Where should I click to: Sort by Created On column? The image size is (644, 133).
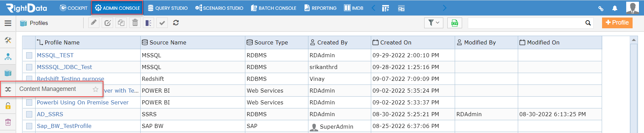(x=413, y=42)
